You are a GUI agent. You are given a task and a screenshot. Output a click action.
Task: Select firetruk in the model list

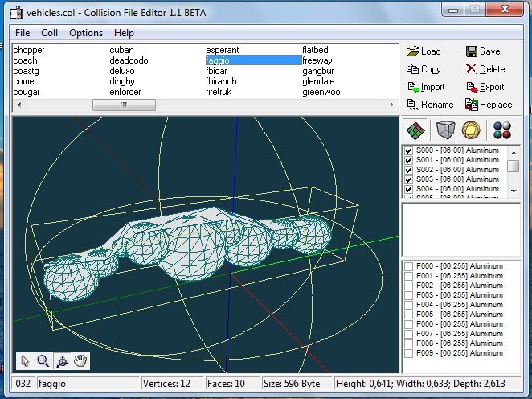pos(219,92)
